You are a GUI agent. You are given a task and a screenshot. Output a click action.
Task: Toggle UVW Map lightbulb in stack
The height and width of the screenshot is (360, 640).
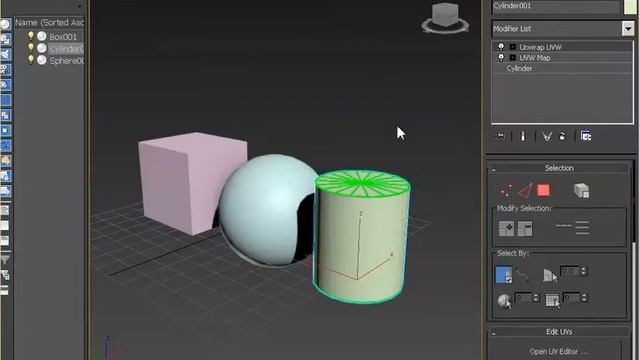click(x=501, y=58)
